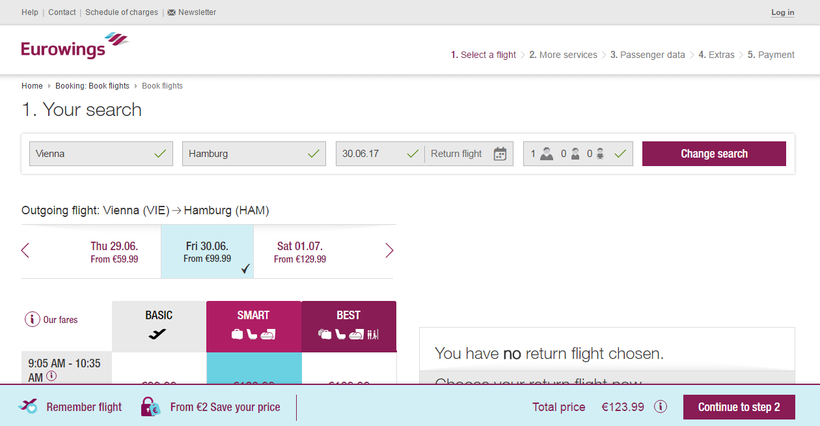Click the Save your price padlock icon

coord(149,407)
